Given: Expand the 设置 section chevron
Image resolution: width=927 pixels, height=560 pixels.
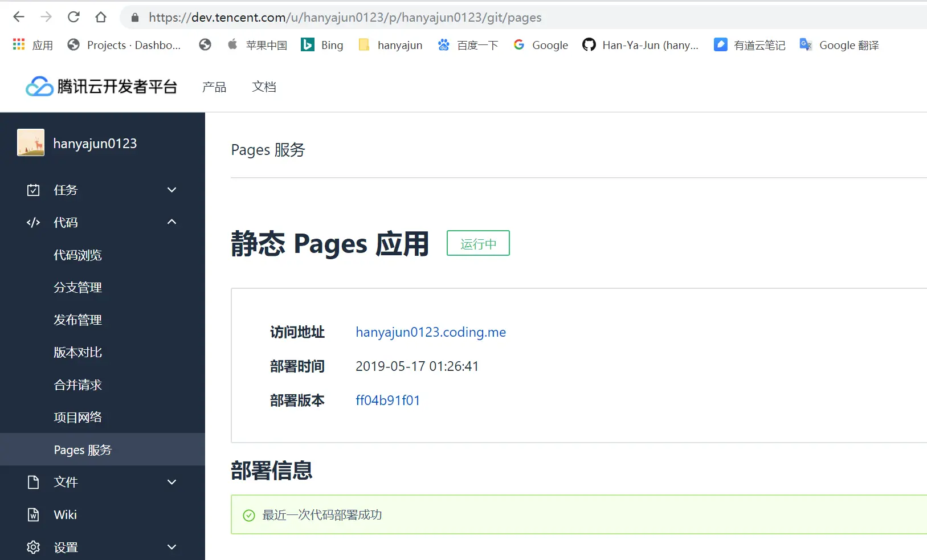Looking at the screenshot, I should coord(172,547).
